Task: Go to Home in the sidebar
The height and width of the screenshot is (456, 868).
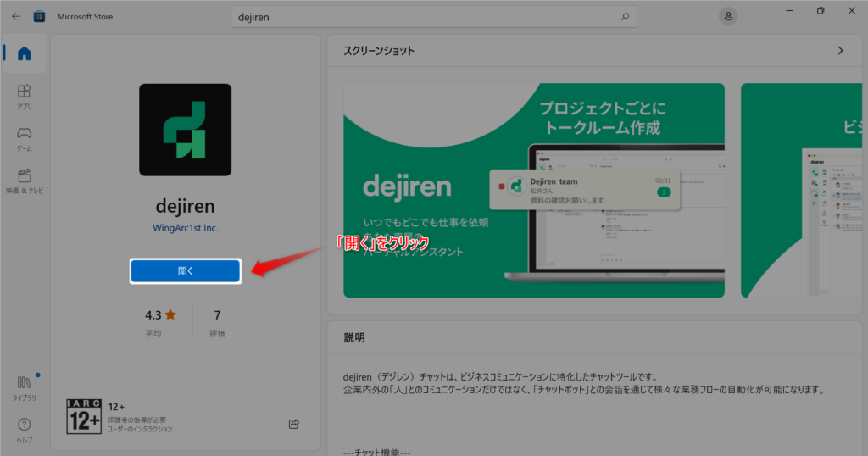Action: 24,53
